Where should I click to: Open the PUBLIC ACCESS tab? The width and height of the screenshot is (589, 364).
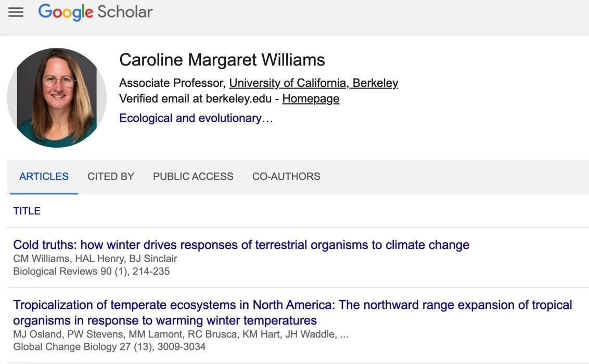193,177
